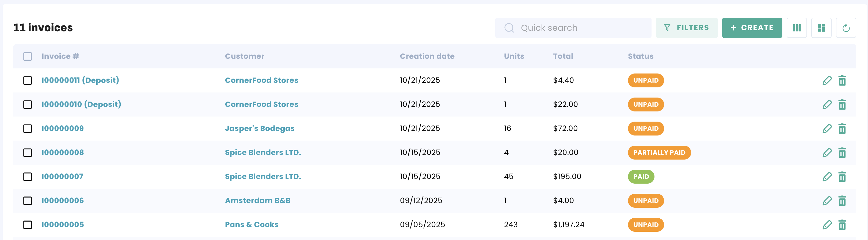Open the I00000007 invoice link
This screenshot has height=240, width=868.
[x=62, y=177]
